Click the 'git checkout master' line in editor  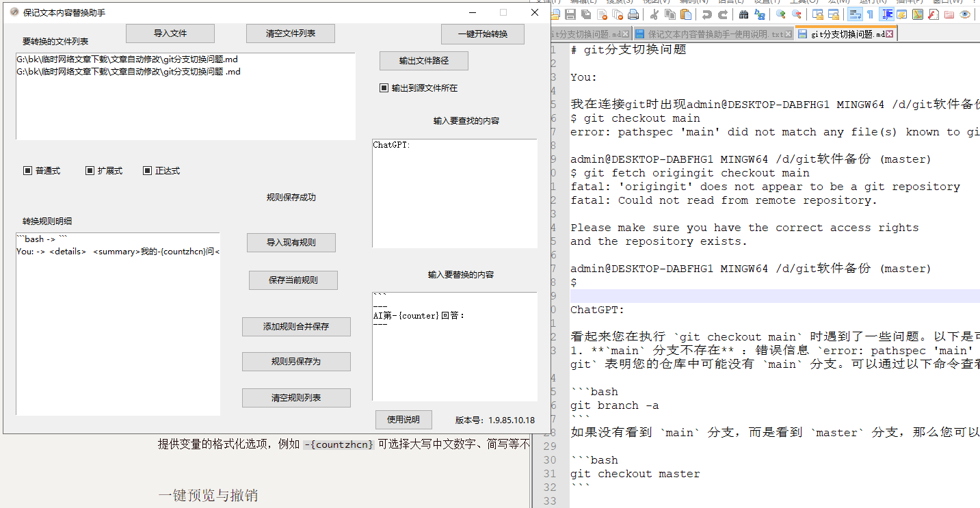click(x=635, y=474)
